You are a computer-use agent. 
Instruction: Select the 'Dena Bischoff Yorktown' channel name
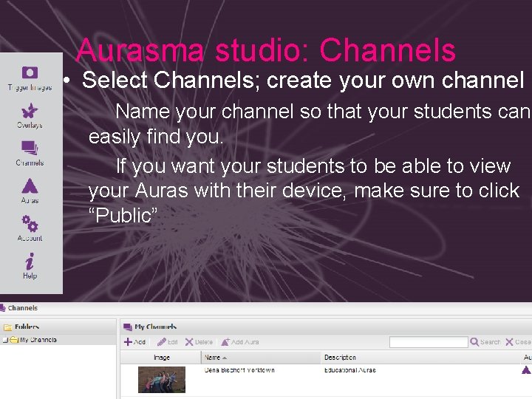[x=239, y=370]
